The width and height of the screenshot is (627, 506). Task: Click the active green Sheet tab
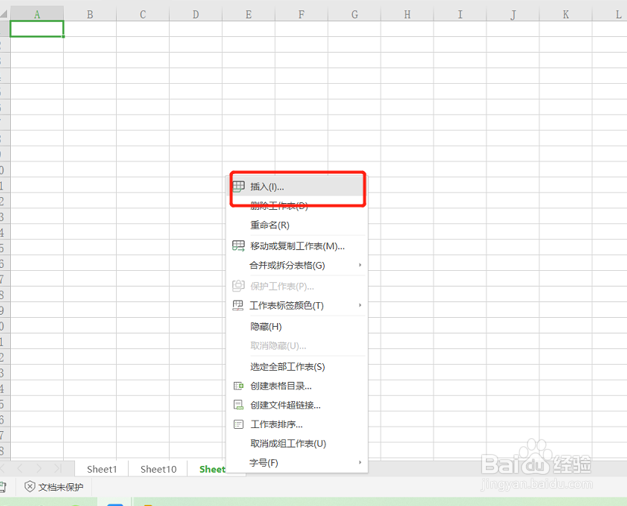pyautogui.click(x=212, y=469)
